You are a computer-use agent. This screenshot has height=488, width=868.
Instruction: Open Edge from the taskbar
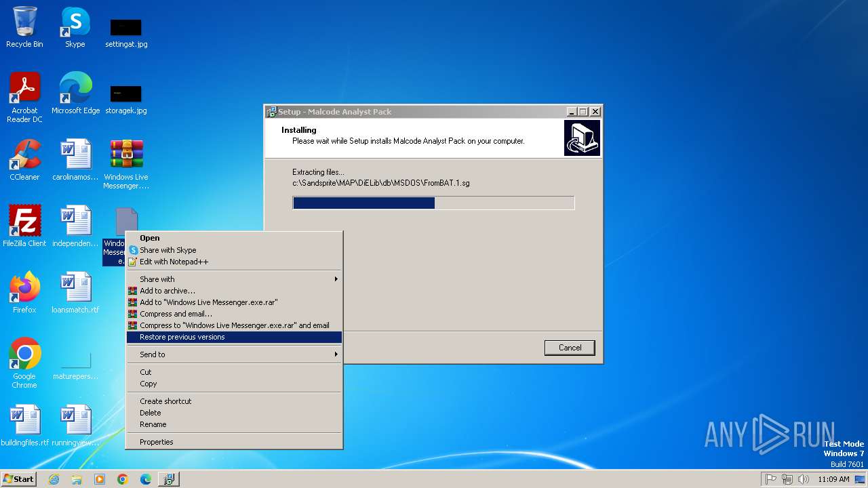[x=146, y=479]
